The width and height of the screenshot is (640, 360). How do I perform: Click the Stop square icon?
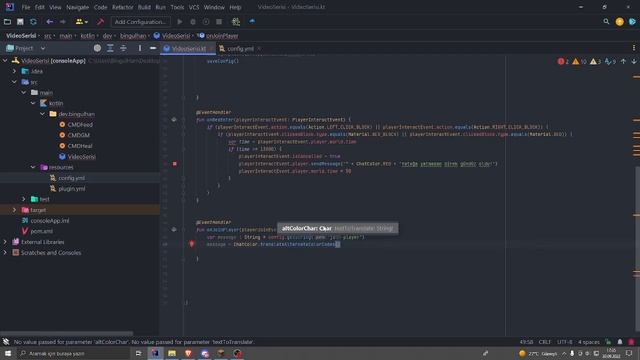[219, 22]
